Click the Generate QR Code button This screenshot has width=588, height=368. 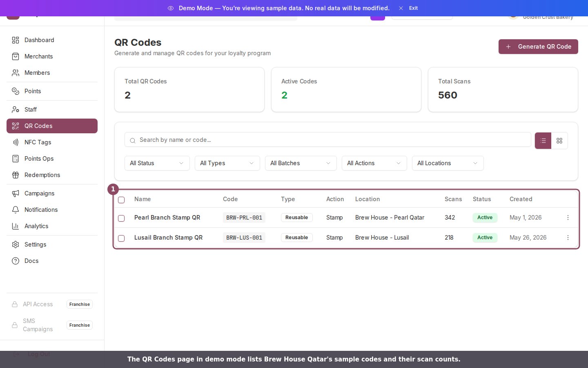(x=538, y=47)
